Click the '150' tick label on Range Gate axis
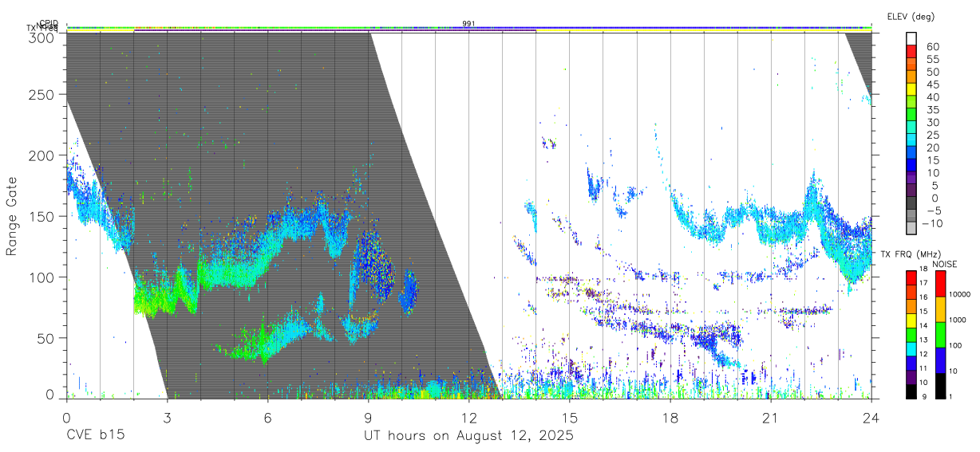Image resolution: width=980 pixels, height=452 pixels. coord(41,216)
